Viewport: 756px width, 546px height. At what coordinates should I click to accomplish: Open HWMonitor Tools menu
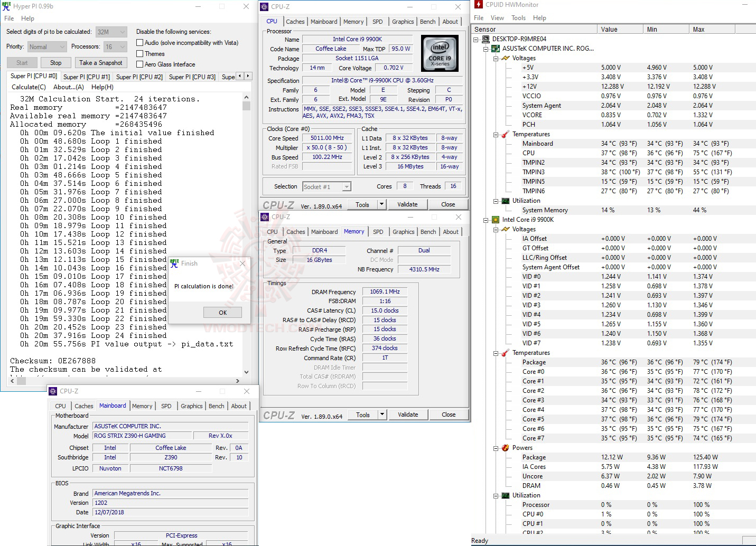tap(518, 18)
